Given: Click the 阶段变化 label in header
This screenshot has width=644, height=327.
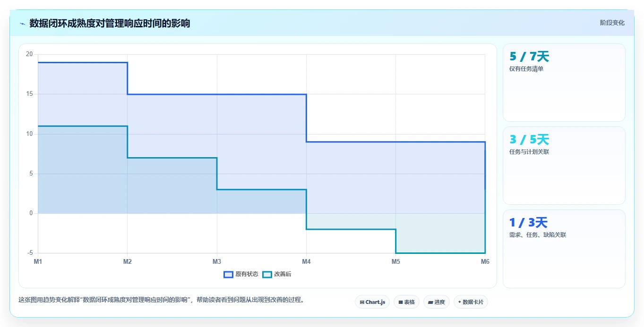Looking at the screenshot, I should 612,23.
